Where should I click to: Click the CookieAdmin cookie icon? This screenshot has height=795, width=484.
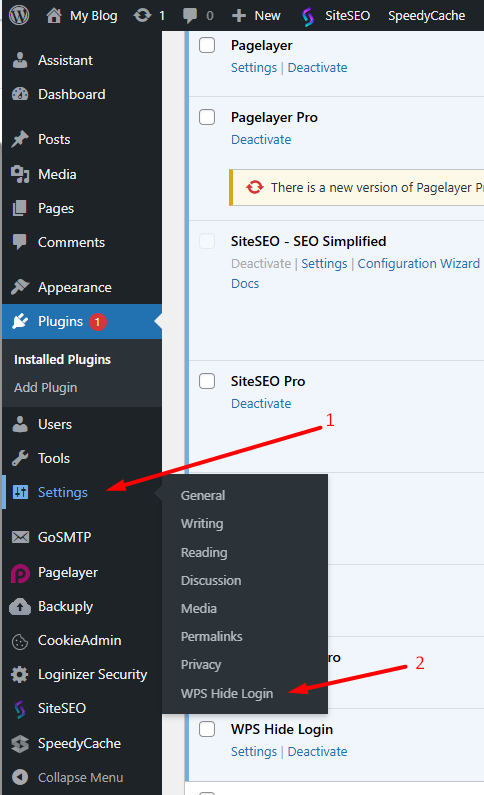tap(20, 641)
